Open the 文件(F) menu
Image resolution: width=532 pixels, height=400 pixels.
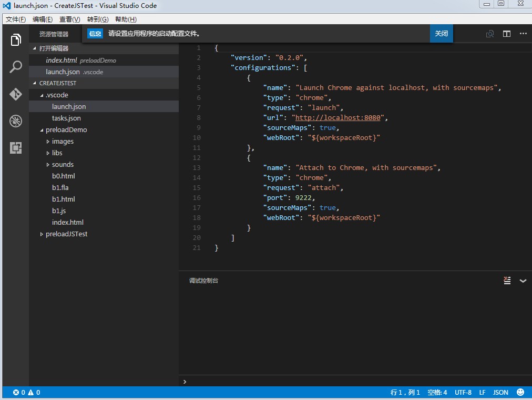coord(16,19)
